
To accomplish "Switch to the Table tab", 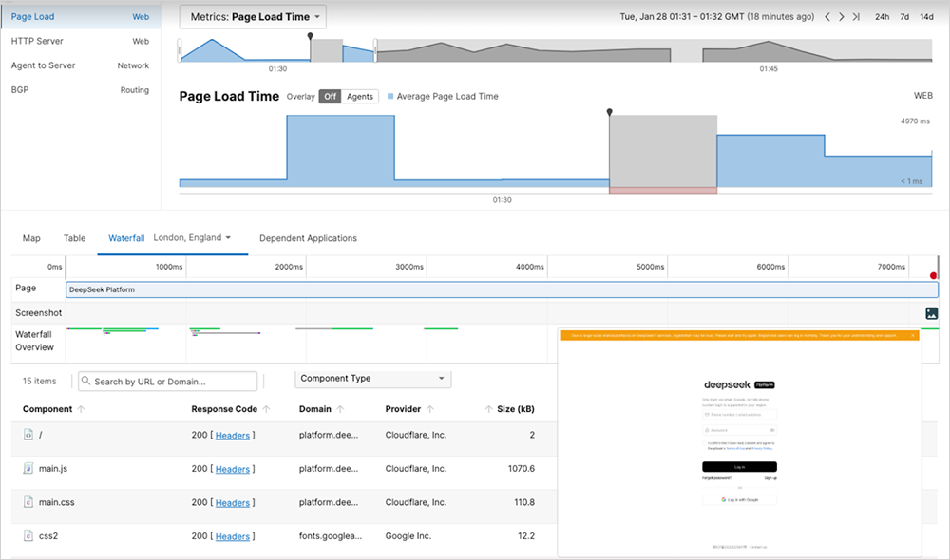I will click(x=74, y=238).
